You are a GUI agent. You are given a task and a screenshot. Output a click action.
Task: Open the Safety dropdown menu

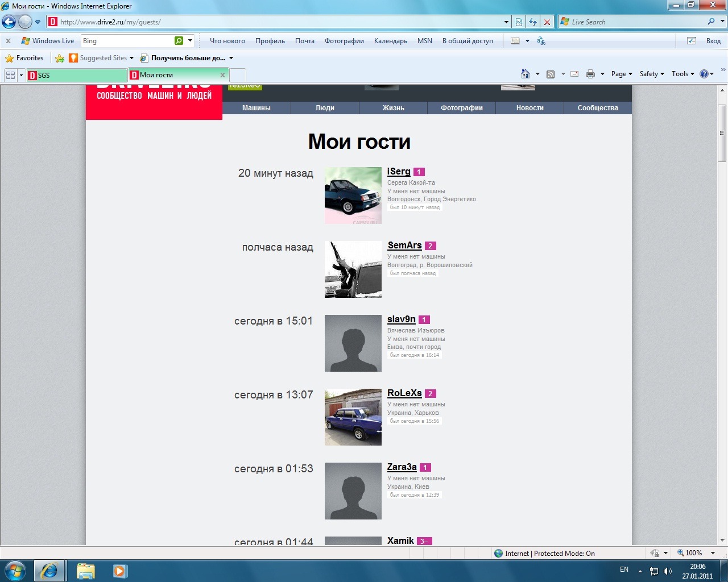click(x=651, y=73)
